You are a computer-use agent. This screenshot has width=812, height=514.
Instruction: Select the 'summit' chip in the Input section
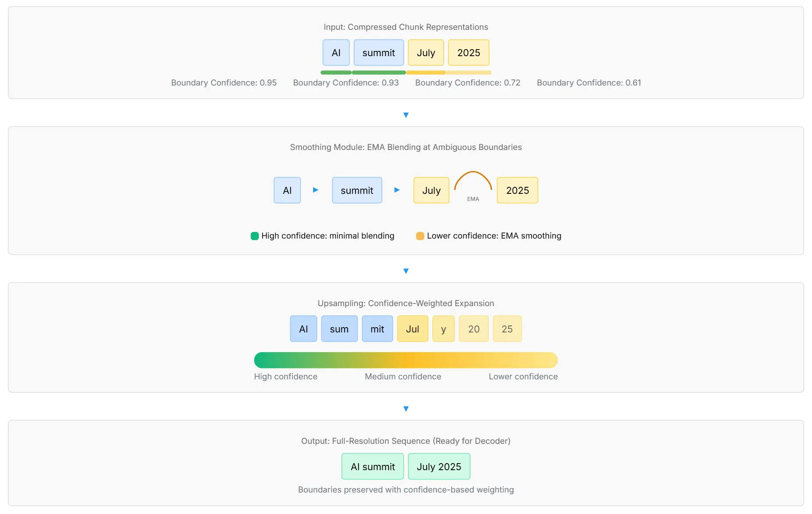[378, 53]
